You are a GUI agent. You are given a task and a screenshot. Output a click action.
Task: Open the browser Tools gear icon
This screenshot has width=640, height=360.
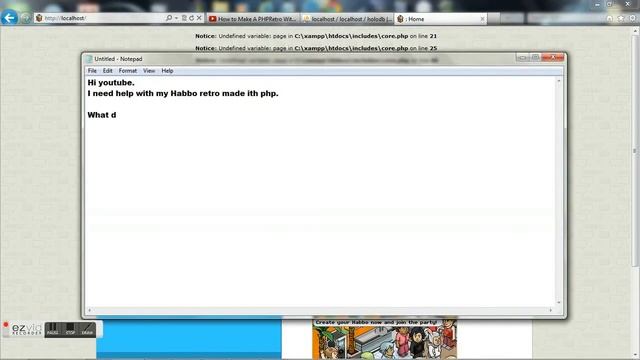(632, 18)
